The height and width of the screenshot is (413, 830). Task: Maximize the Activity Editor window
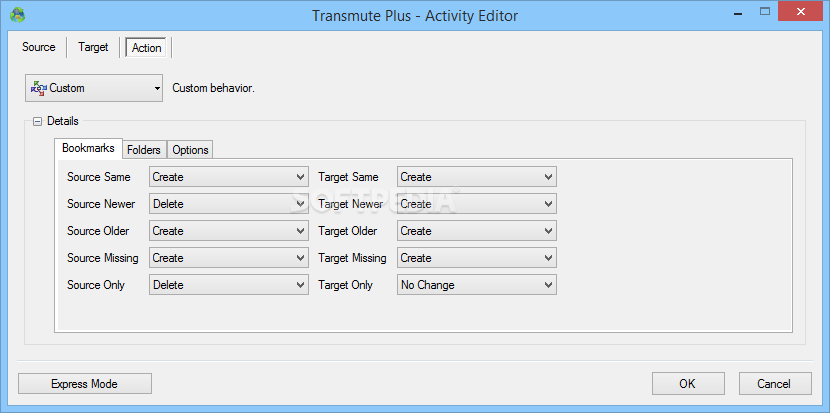(x=764, y=11)
